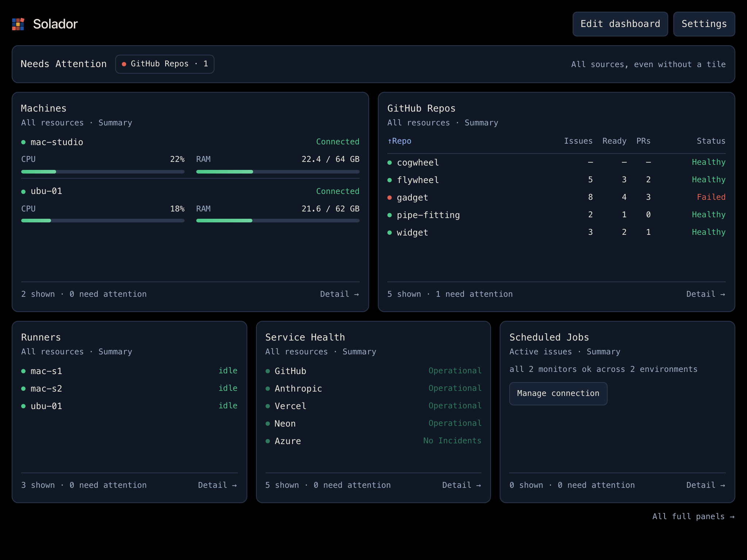This screenshot has height=560, width=747.
Task: Click the GitHub Repos panel title
Action: (x=421, y=108)
